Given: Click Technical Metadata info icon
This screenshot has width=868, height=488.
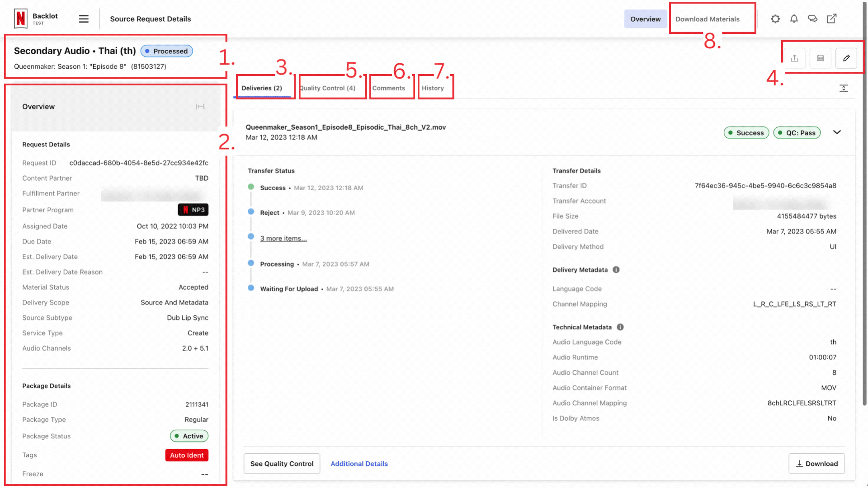Looking at the screenshot, I should pyautogui.click(x=620, y=327).
